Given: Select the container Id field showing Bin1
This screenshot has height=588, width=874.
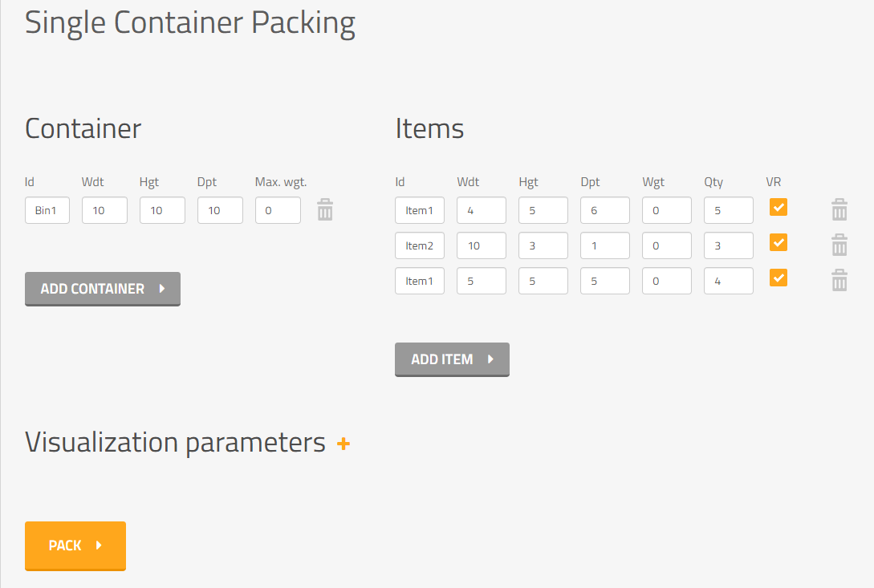Looking at the screenshot, I should coord(47,210).
